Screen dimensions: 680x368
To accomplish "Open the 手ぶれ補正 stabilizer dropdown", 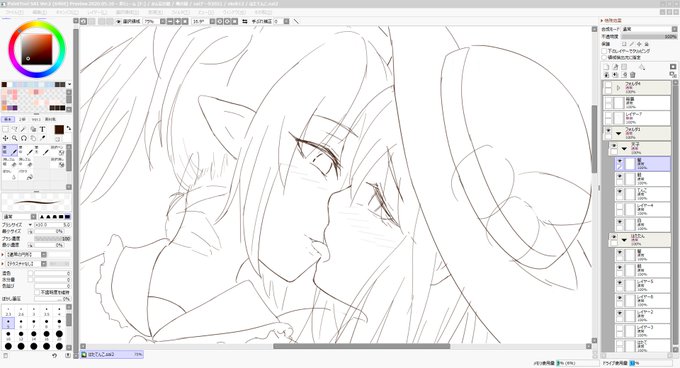I will tap(287, 21).
